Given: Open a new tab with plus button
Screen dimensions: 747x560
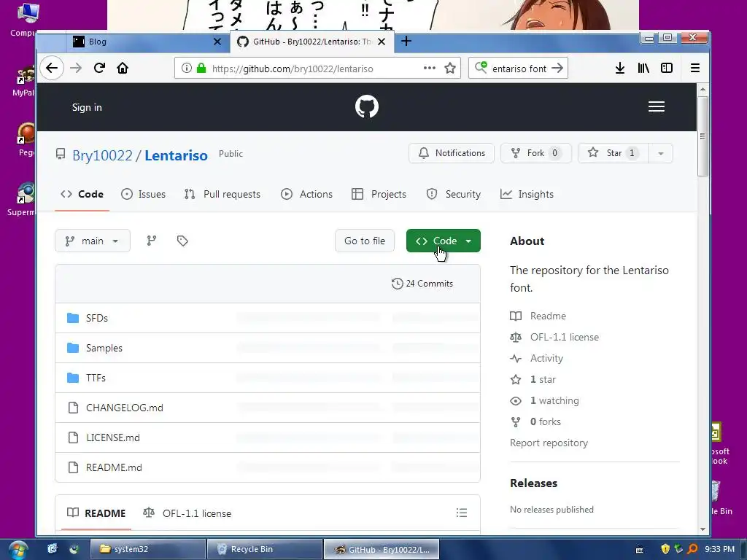Looking at the screenshot, I should 406,42.
